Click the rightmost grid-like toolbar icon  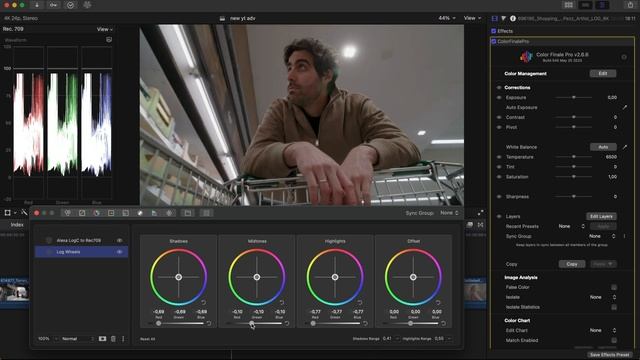click(x=207, y=213)
